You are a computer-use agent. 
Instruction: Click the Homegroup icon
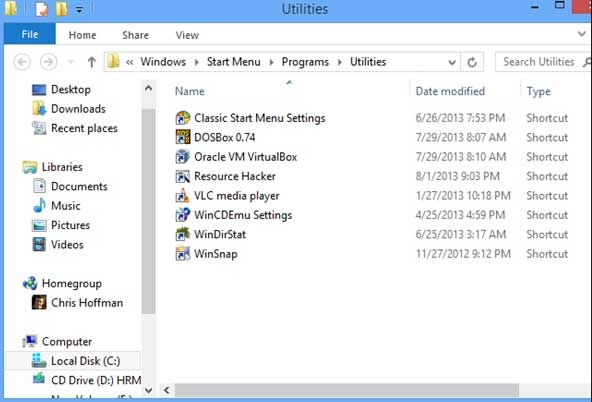pos(30,283)
